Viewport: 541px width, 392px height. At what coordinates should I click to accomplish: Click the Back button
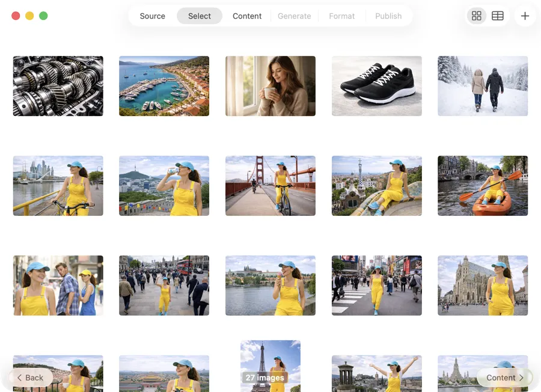(30, 378)
